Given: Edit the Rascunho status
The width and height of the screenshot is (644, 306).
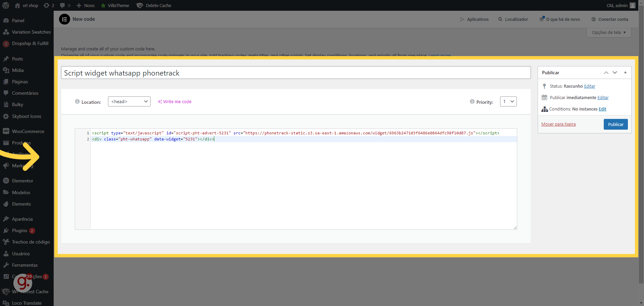Looking at the screenshot, I should point(590,86).
